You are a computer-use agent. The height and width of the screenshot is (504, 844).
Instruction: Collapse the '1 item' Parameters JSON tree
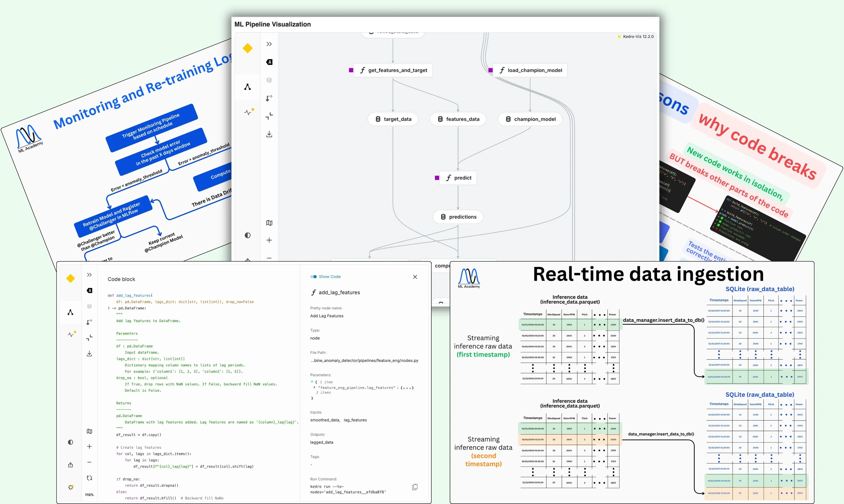pos(312,382)
